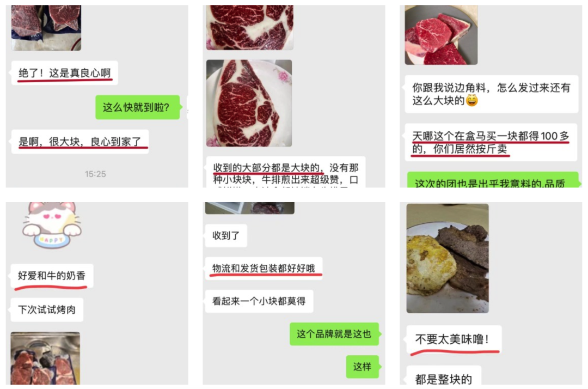The height and width of the screenshot is (389, 588).
Task: Select the message 收到了
Action: 226,235
